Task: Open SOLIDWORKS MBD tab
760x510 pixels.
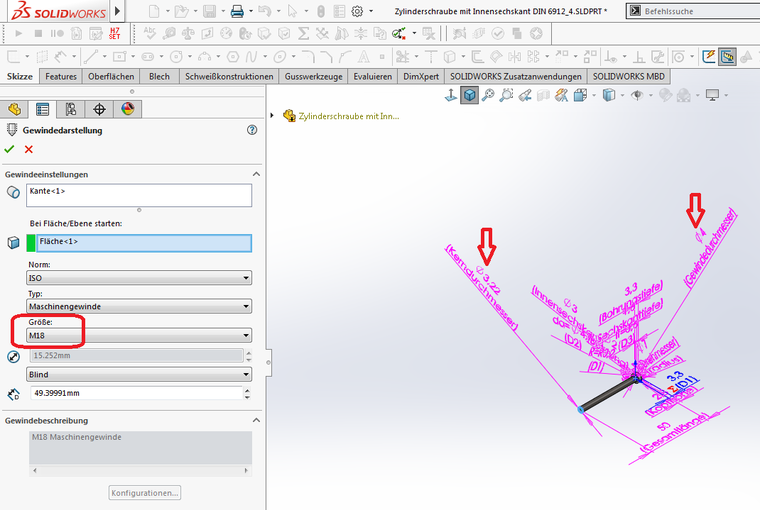Action: click(x=629, y=77)
